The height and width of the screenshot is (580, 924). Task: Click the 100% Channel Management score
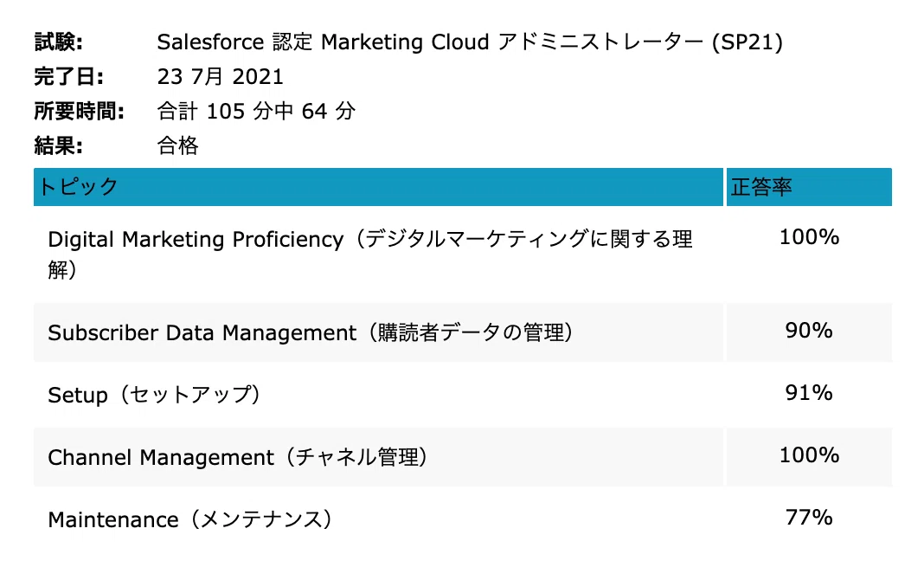click(809, 455)
